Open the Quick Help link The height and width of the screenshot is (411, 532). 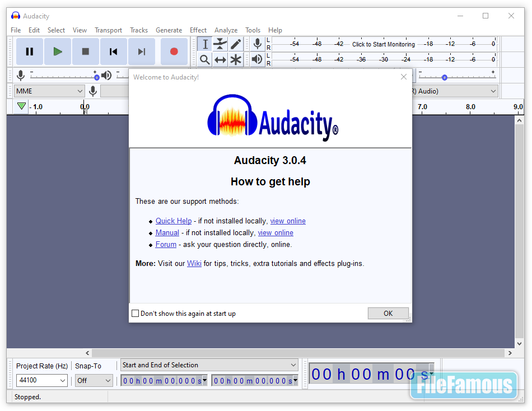[x=174, y=221]
